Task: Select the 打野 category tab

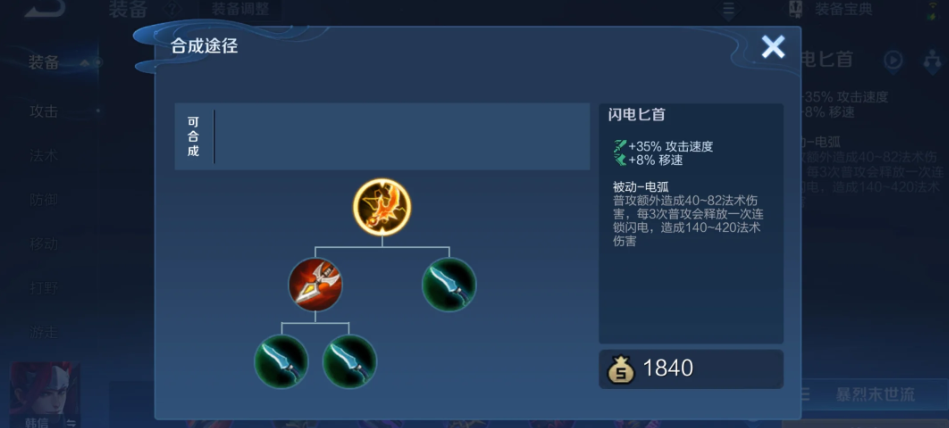Action: tap(44, 288)
